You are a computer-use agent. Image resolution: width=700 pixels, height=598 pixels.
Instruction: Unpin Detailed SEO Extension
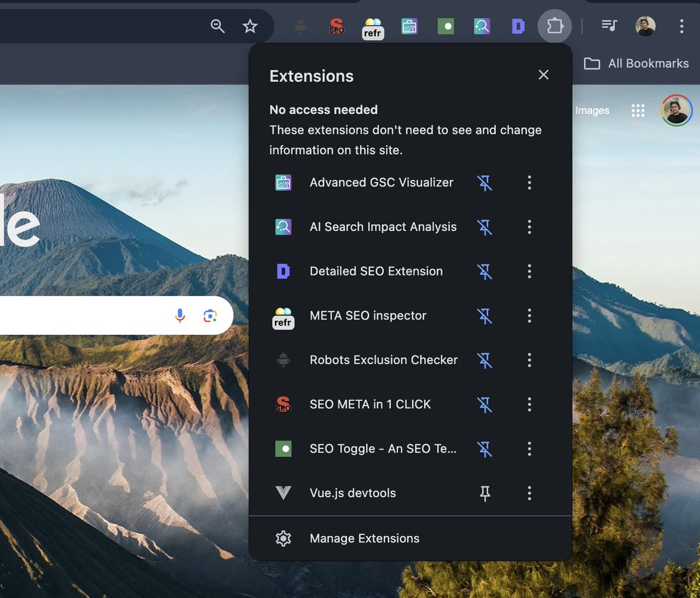485,271
